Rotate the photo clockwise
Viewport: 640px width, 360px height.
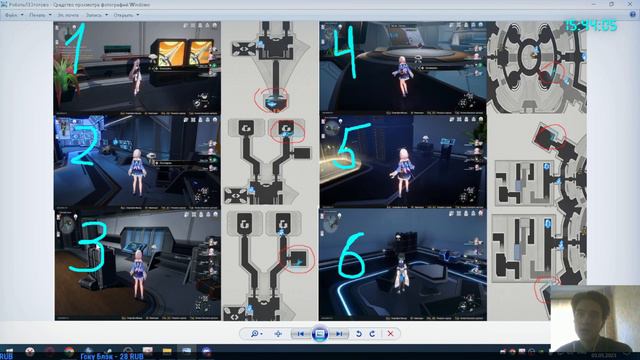(x=372, y=333)
